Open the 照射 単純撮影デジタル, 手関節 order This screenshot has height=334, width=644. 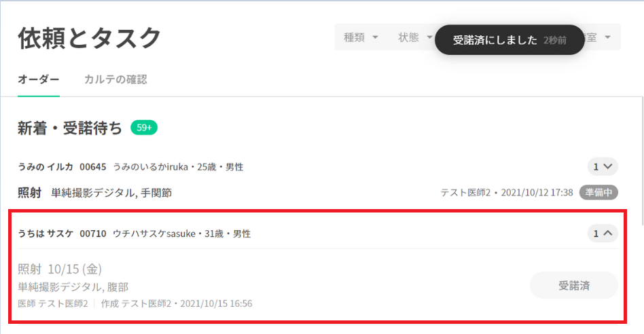[95, 192]
